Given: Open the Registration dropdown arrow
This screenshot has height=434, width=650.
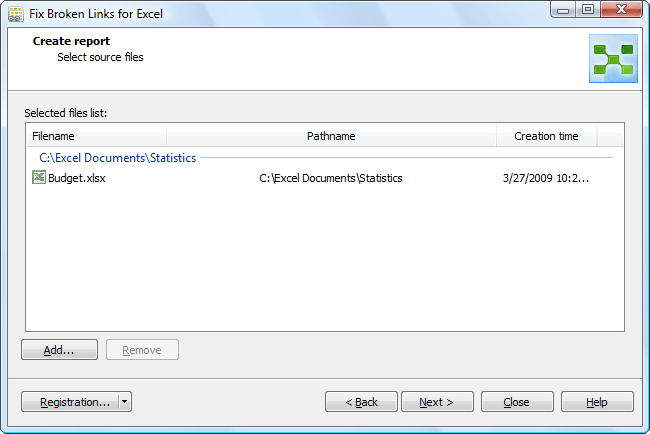Looking at the screenshot, I should [x=125, y=402].
